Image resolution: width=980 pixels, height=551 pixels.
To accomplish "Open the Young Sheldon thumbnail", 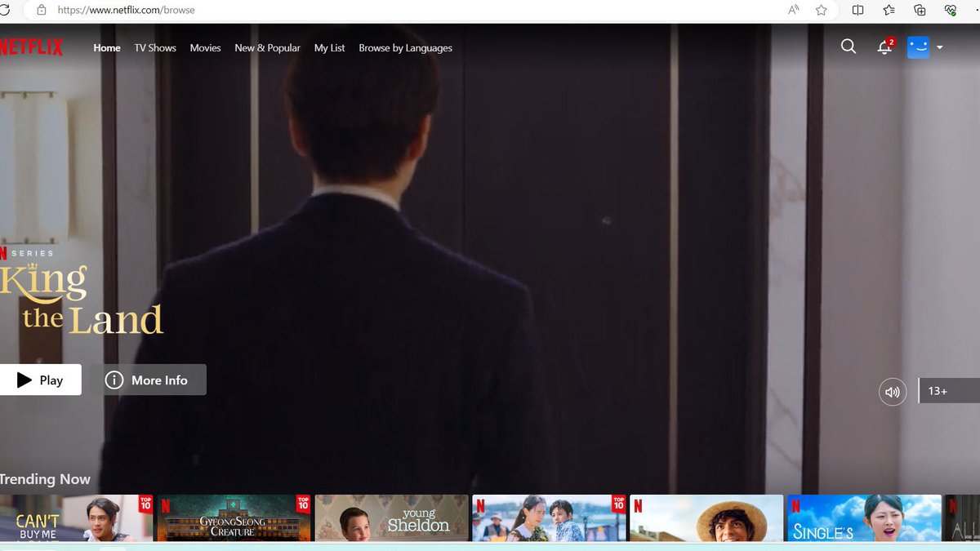I will (x=392, y=518).
